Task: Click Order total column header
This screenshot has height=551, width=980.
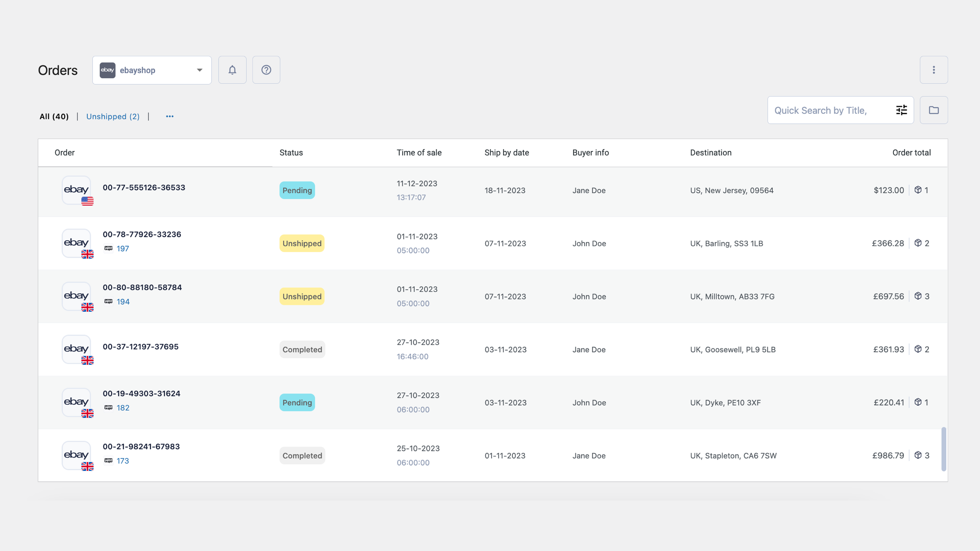Action: 911,153
